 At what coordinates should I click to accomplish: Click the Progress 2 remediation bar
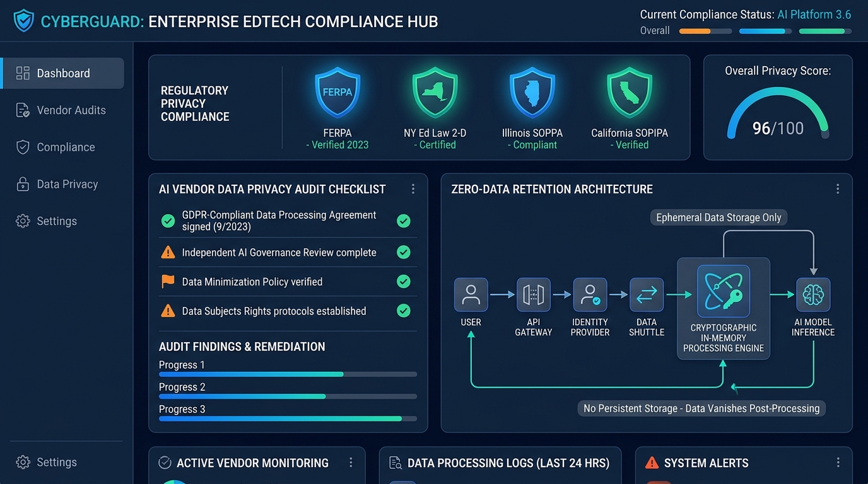pos(288,396)
